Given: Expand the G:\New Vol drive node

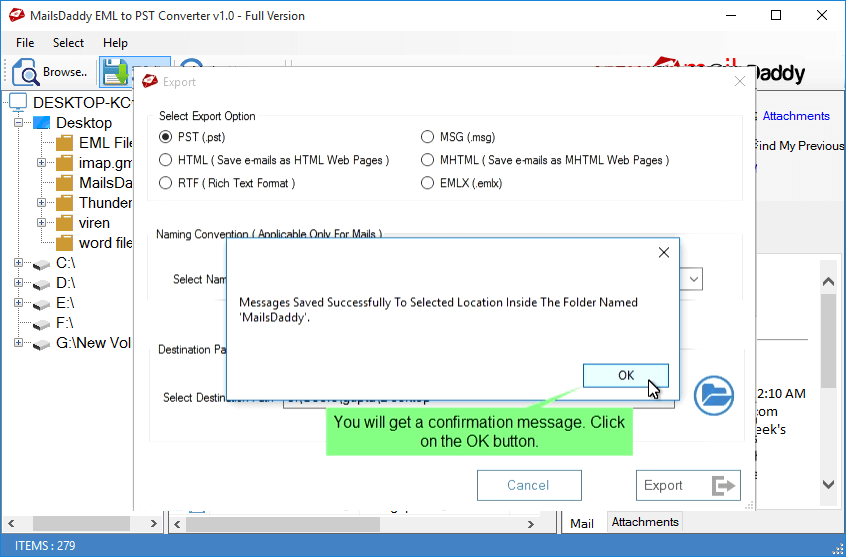Looking at the screenshot, I should click(x=18, y=343).
